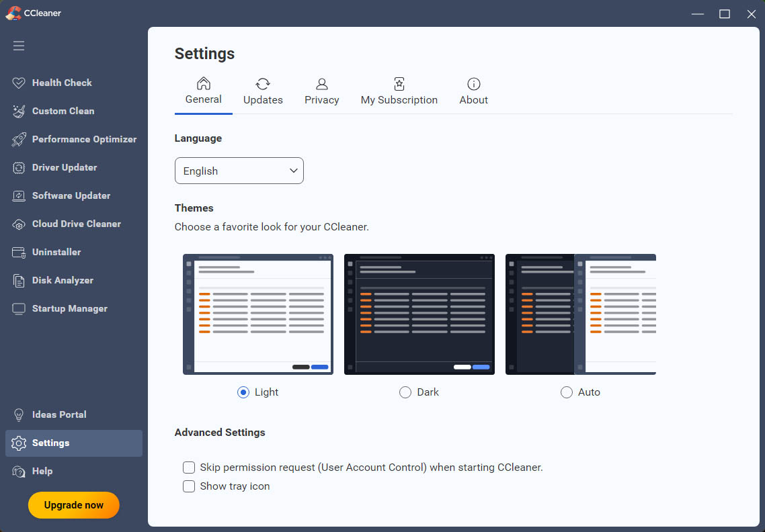Select the Light theme radio button
The width and height of the screenshot is (765, 532).
243,392
